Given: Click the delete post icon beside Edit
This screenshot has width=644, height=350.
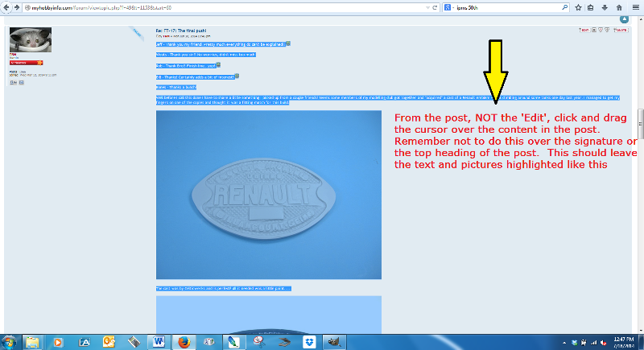Looking at the screenshot, I should (594, 30).
